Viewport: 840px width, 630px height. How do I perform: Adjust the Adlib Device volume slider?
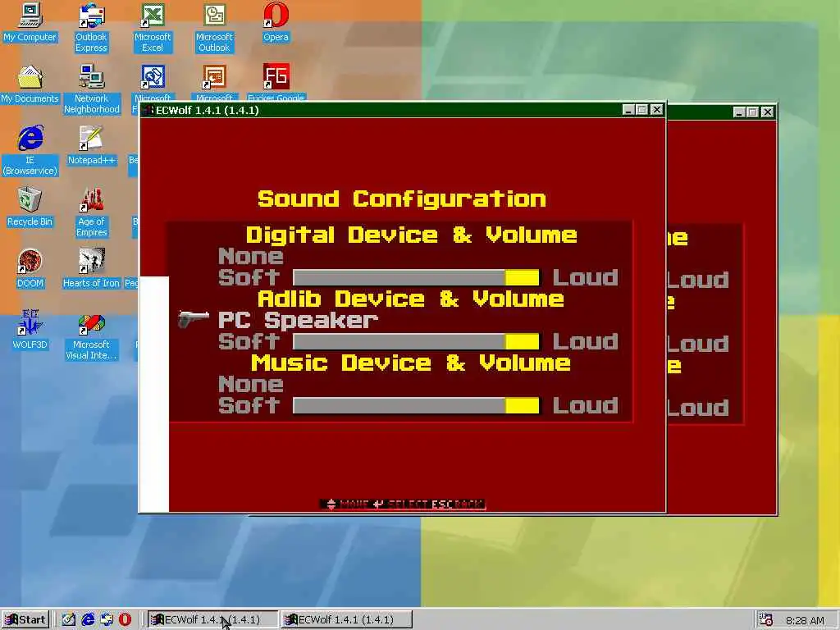coord(416,341)
